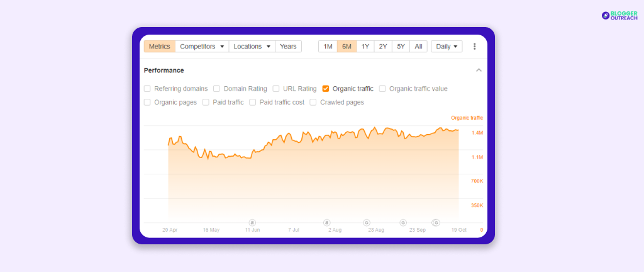Switch to the Years tab

point(288,47)
